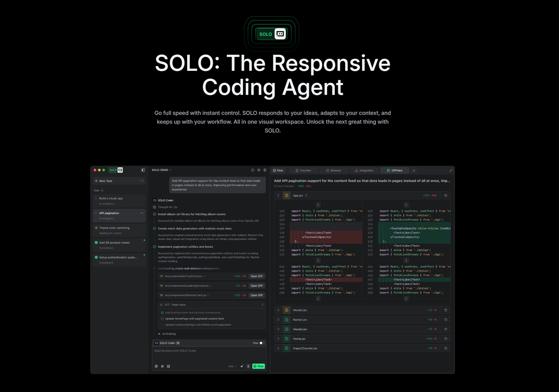Viewport: 559px width, 392px height.
Task: Open the Auto model dropdown
Action: click(232, 366)
